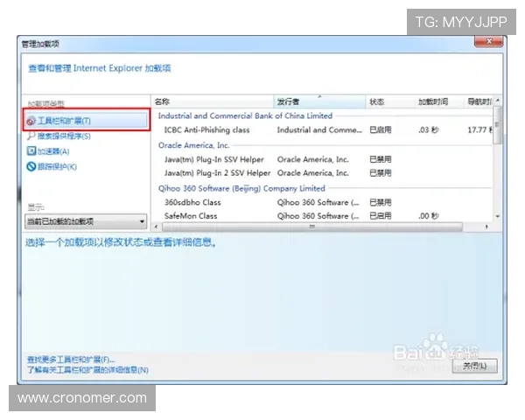Select the 360sdbho Class row

(322, 202)
